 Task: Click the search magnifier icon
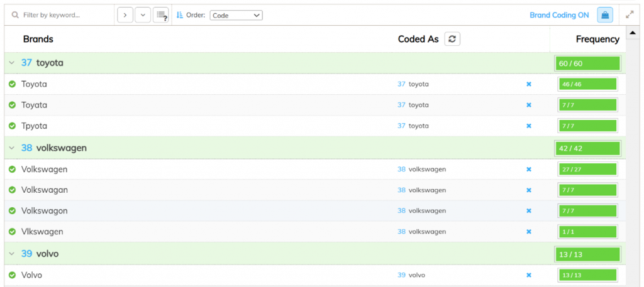[15, 15]
